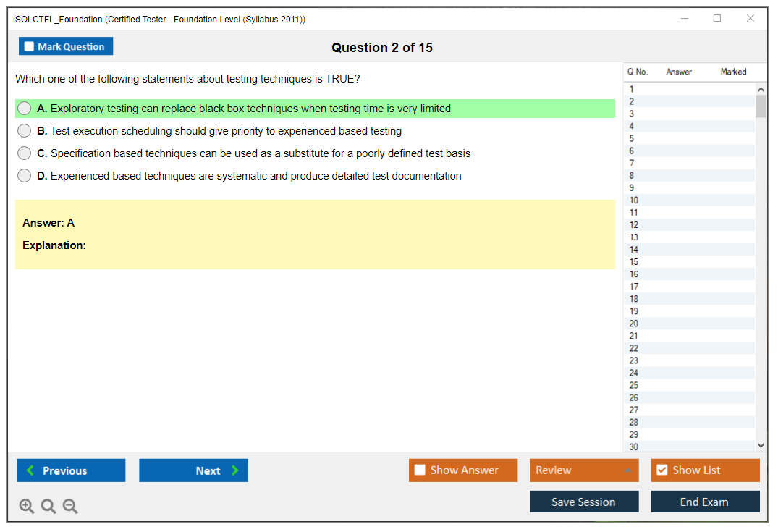Go back to the Previous question

coord(71,470)
